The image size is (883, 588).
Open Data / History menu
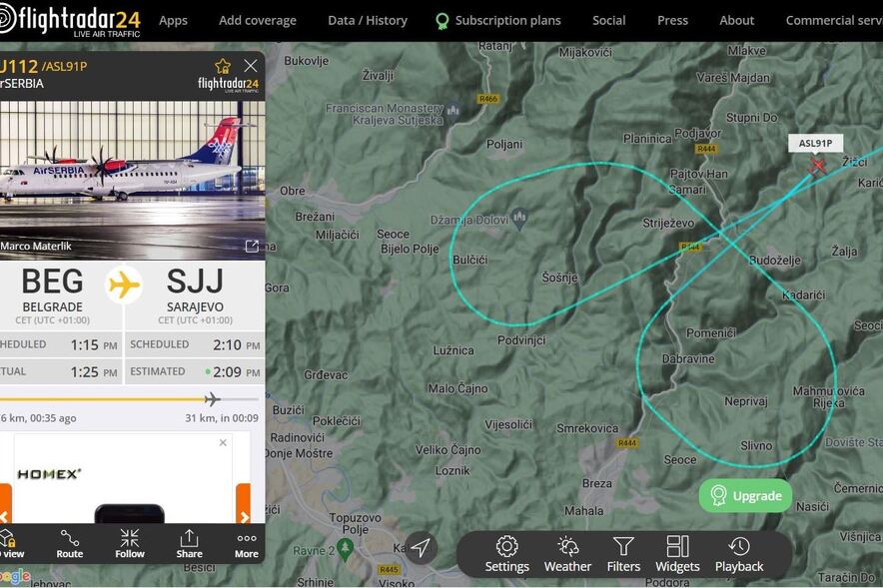pos(367,20)
